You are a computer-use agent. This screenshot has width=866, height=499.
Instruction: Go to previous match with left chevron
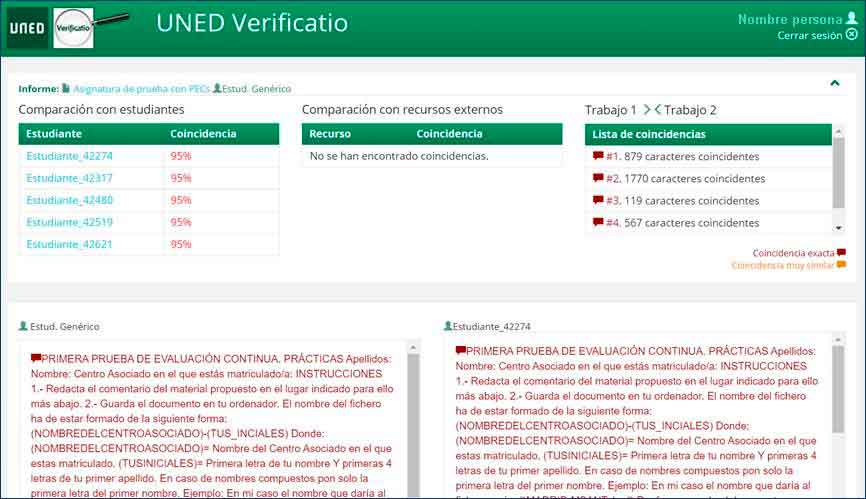(658, 110)
